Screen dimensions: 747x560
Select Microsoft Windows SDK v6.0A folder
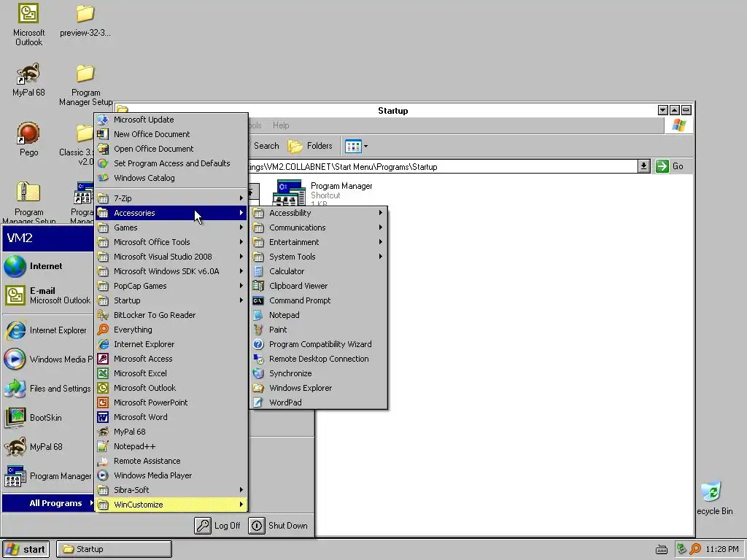[171, 271]
